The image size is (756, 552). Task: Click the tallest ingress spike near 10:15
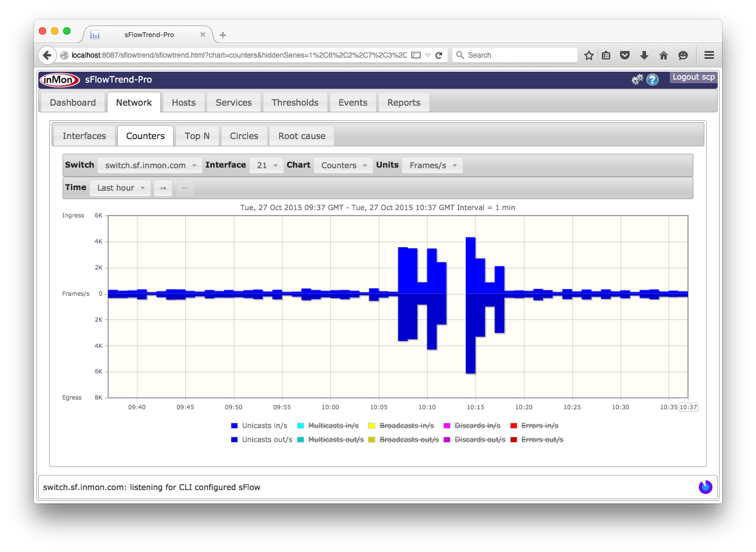point(470,265)
